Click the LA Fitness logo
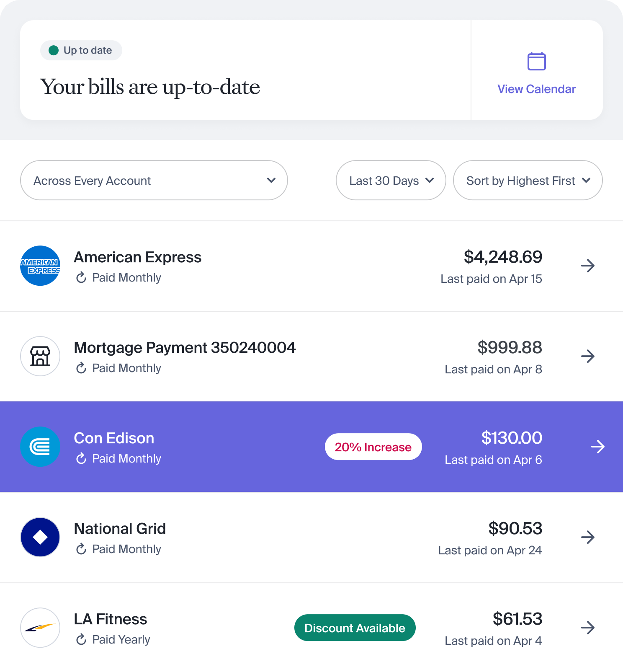The image size is (623, 672). (40, 628)
